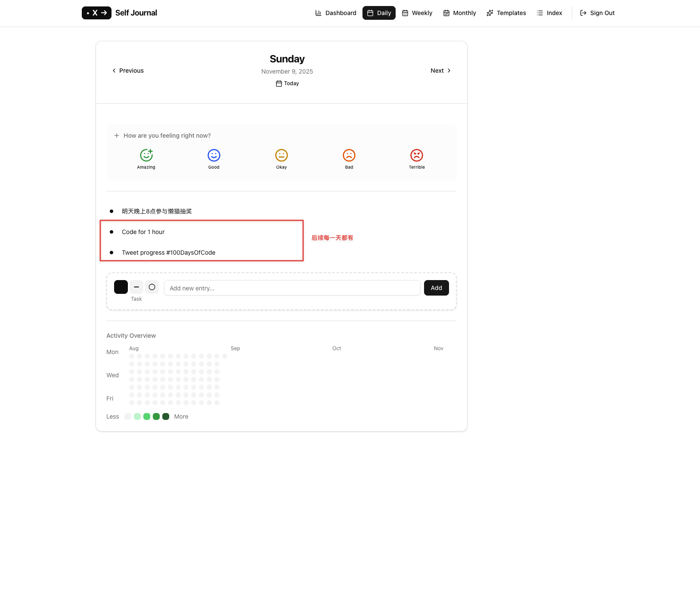This screenshot has height=592, width=700.
Task: Go to Templates page
Action: coord(506,13)
